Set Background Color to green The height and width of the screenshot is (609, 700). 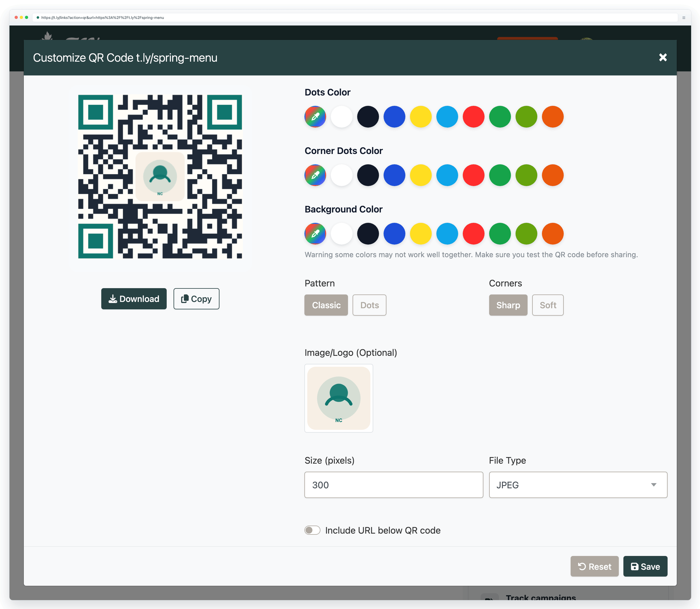pyautogui.click(x=500, y=233)
